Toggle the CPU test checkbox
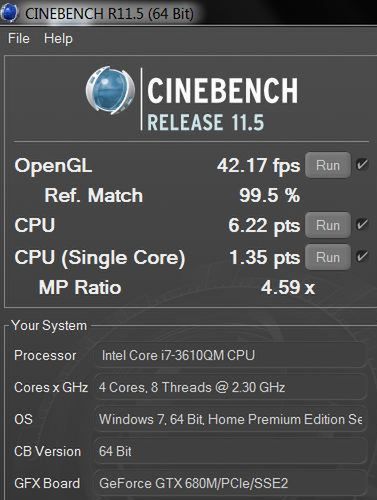Screen dimensions: 377x500 (362, 224)
